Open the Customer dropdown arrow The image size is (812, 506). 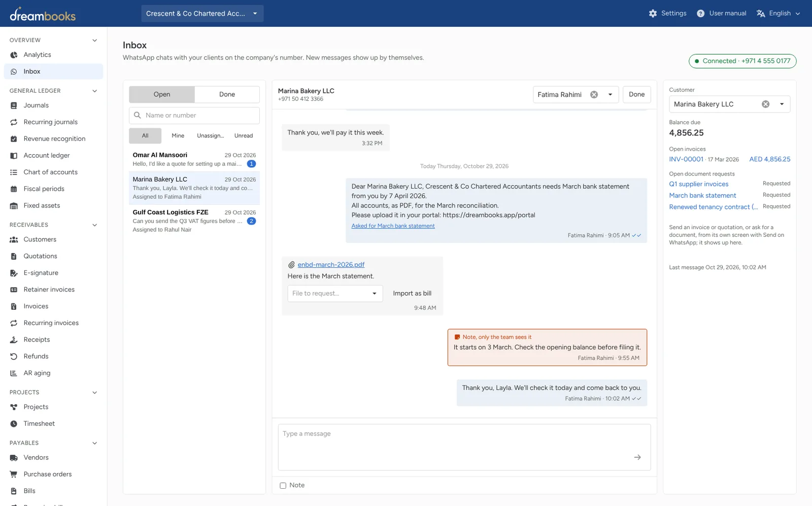click(x=782, y=104)
